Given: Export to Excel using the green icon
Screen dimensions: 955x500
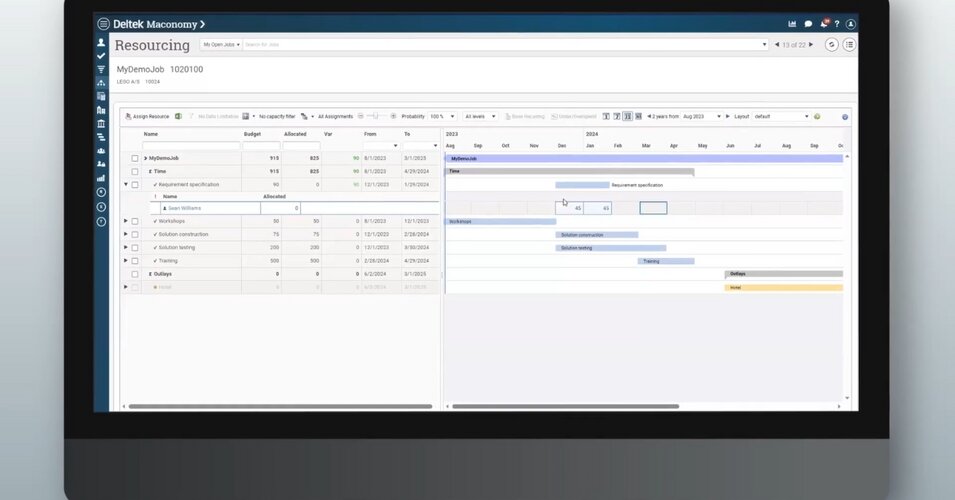Looking at the screenshot, I should point(179,116).
